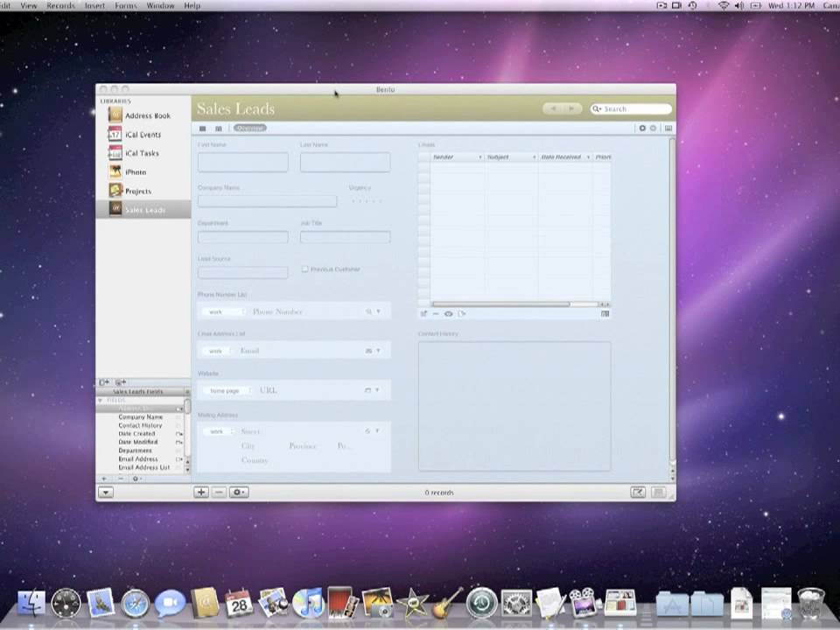Select the Sales Leads library
This screenshot has height=630, width=840.
click(143, 209)
